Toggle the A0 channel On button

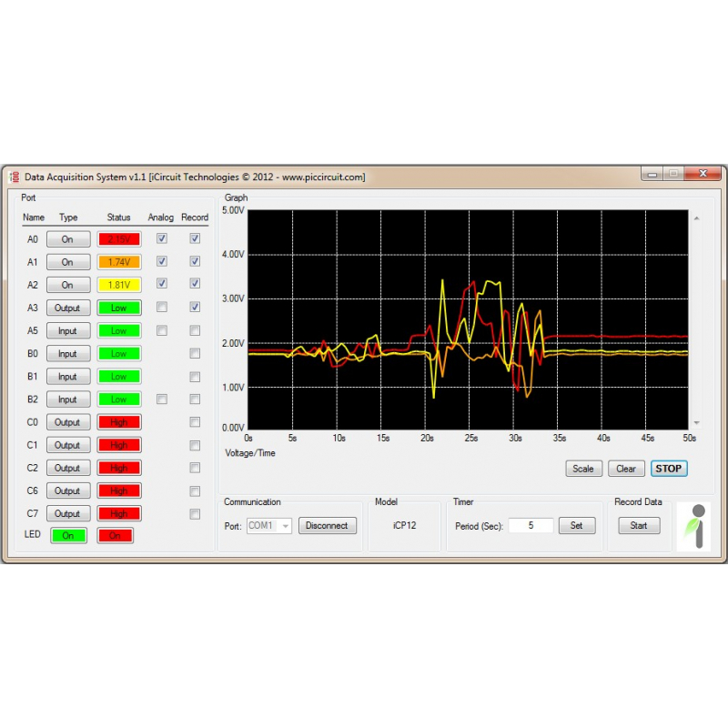[x=67, y=238]
